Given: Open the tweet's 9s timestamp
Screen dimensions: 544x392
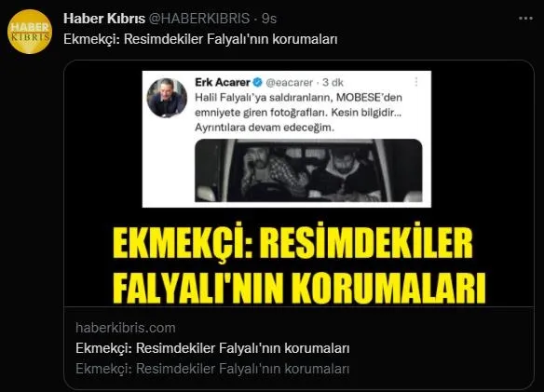Looking at the screenshot, I should [269, 19].
